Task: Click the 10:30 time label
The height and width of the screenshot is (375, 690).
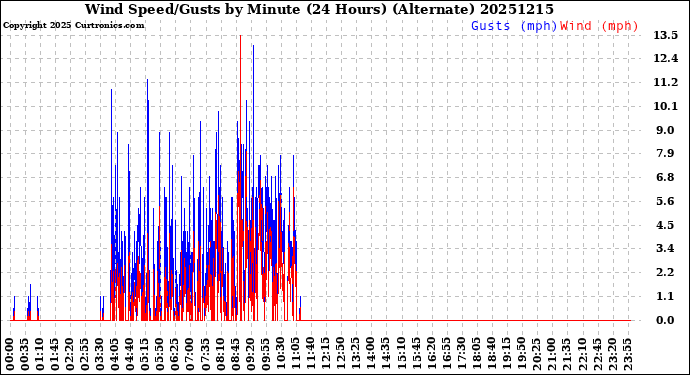Action: click(x=280, y=355)
